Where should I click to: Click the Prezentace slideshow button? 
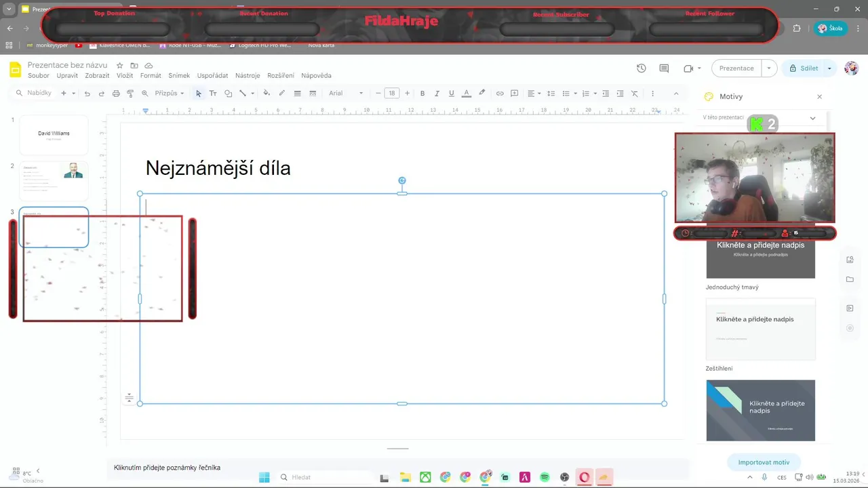736,68
